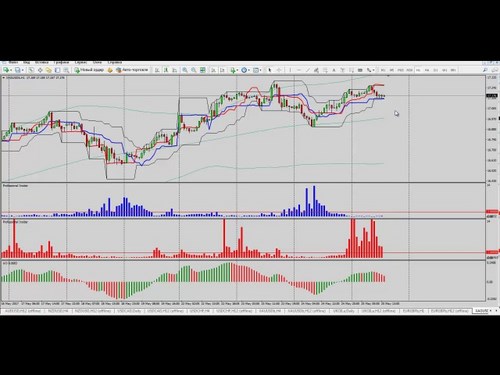Switch timeframe to MN

[453, 70]
